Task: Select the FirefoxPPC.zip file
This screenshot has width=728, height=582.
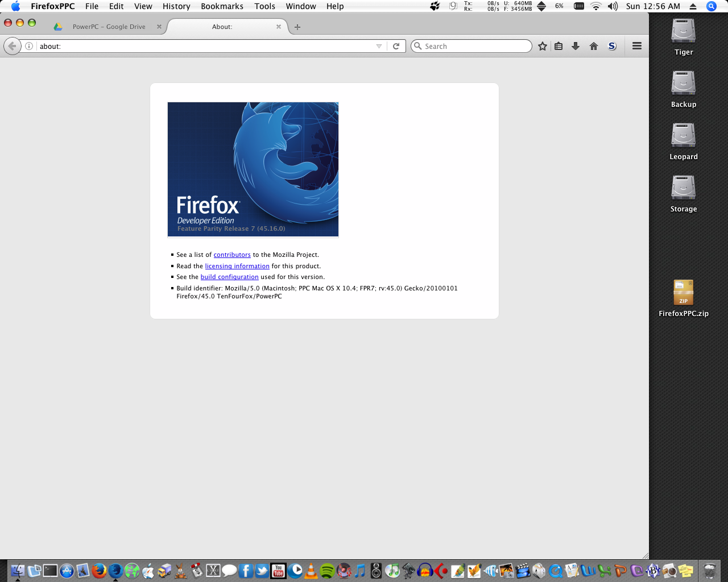Action: 684,298
